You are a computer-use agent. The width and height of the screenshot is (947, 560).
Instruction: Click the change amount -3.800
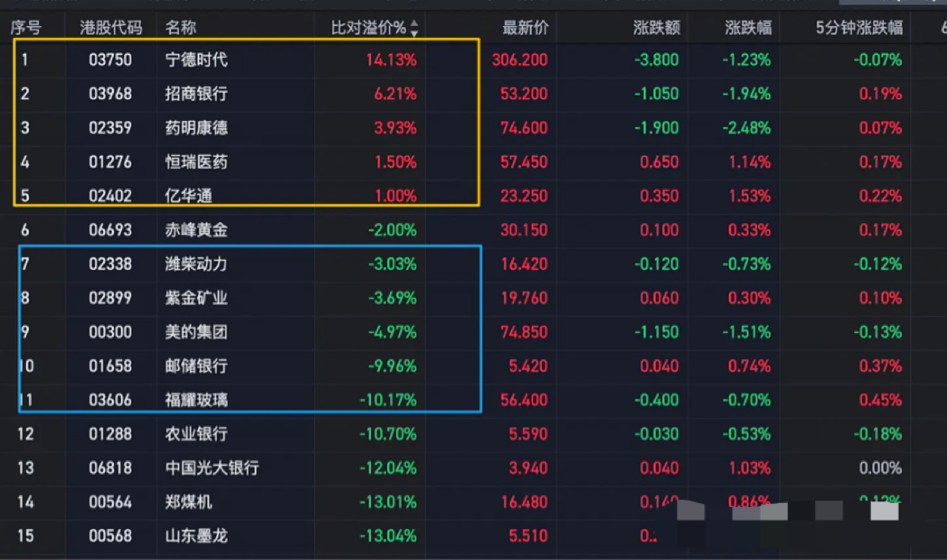(x=656, y=60)
